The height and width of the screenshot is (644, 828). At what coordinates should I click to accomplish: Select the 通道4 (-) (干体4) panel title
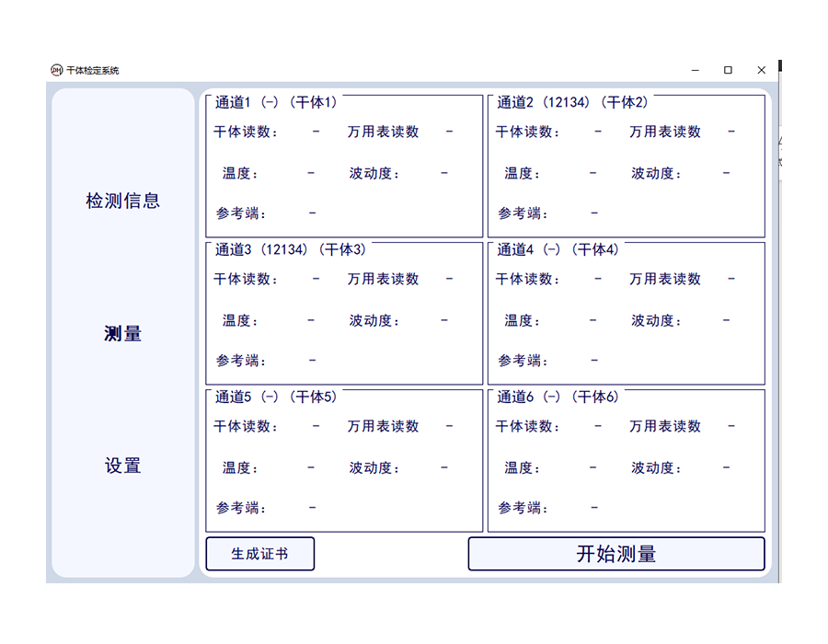(x=558, y=249)
